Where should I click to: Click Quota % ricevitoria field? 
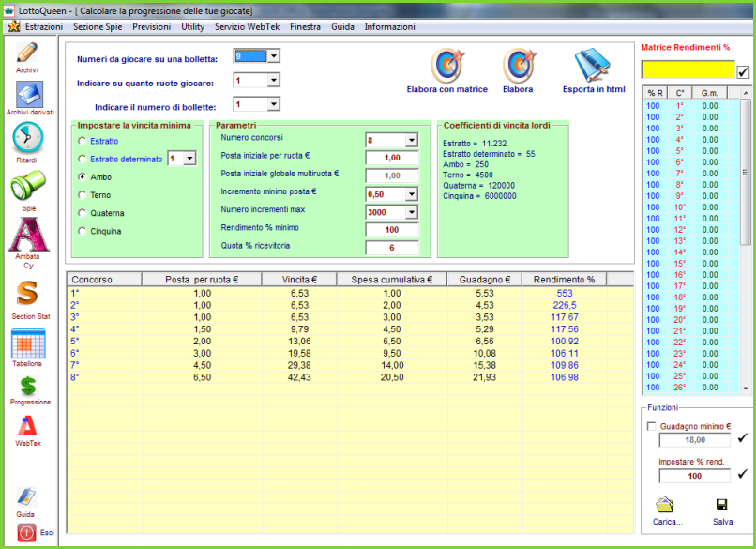pos(392,248)
